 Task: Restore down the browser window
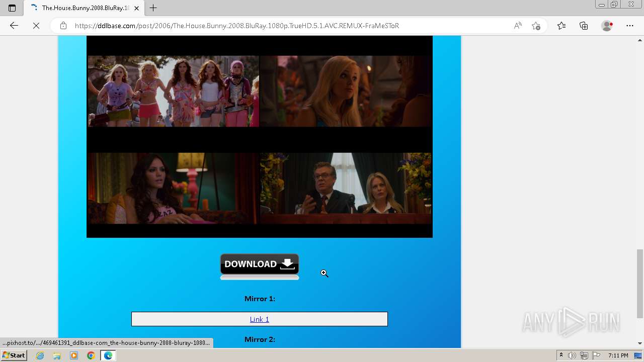tap(614, 5)
